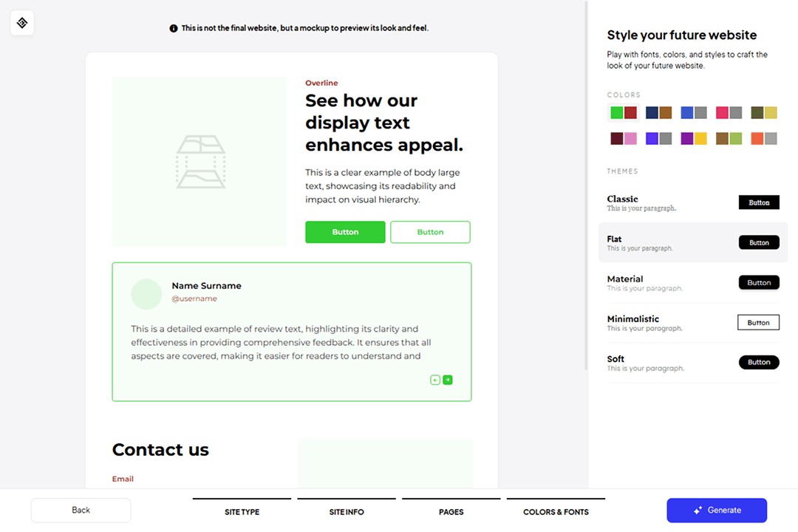The width and height of the screenshot is (798, 532).
Task: Pick the Soft theme option
Action: tap(692, 362)
